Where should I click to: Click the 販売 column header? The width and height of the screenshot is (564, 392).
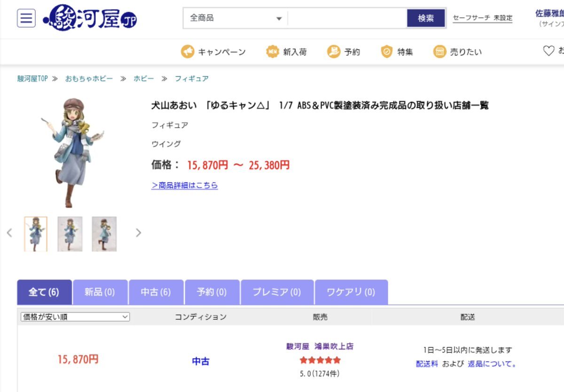point(320,317)
